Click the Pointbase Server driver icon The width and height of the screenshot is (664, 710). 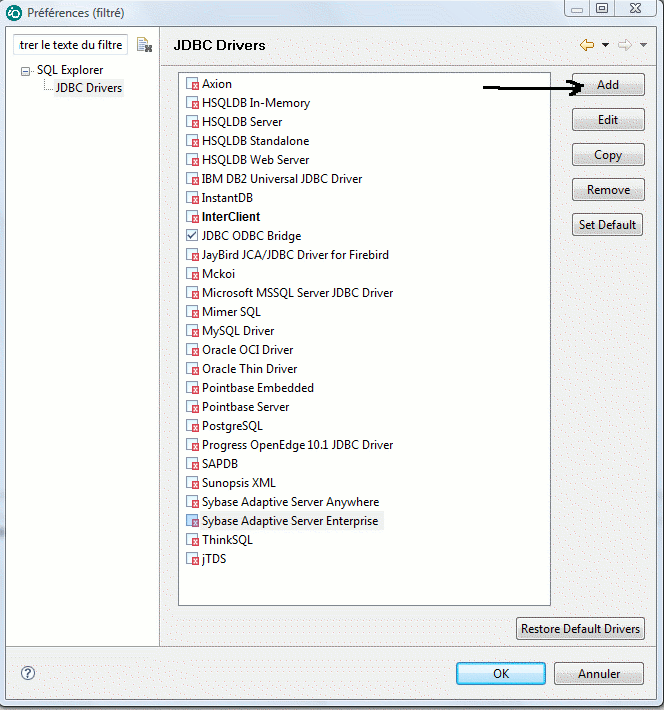tap(192, 408)
